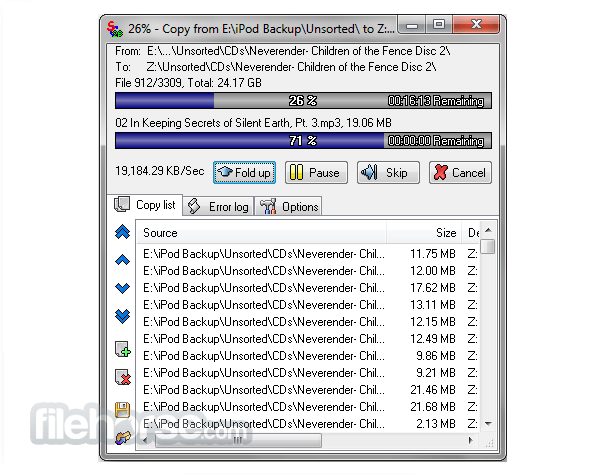The height and width of the screenshot is (475, 600).
Task: Select the row with size 21.46 MB
Action: (x=308, y=390)
